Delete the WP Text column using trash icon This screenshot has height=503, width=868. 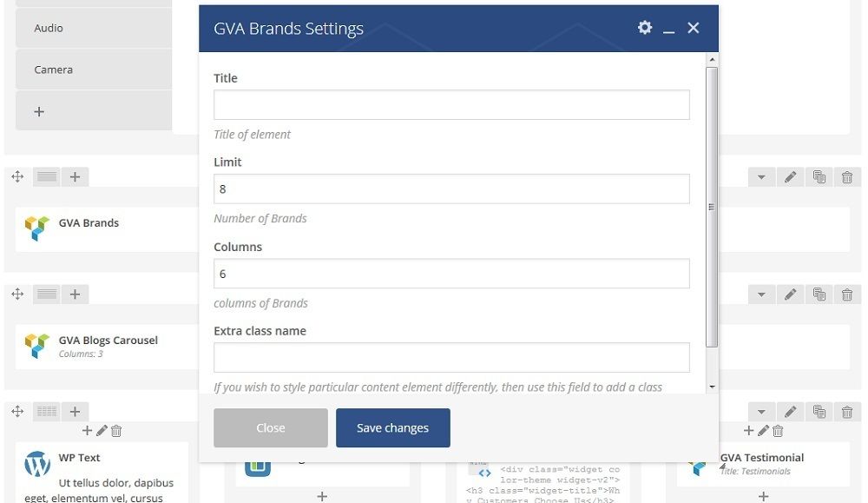116,431
